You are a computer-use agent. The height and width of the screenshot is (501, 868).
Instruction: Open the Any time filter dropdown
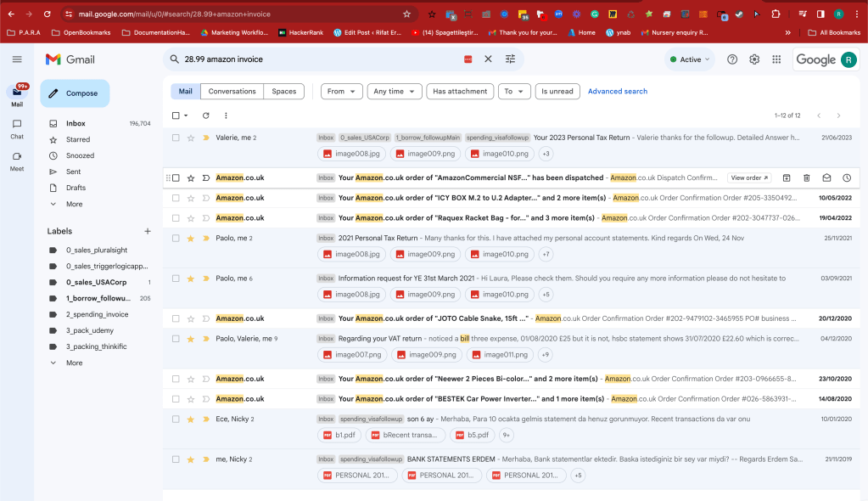(x=395, y=92)
